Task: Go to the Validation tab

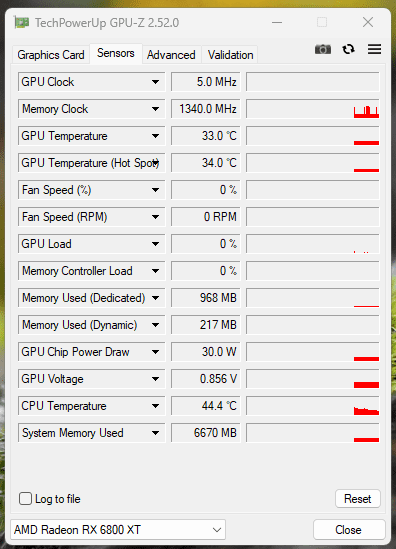Action: coord(230,55)
